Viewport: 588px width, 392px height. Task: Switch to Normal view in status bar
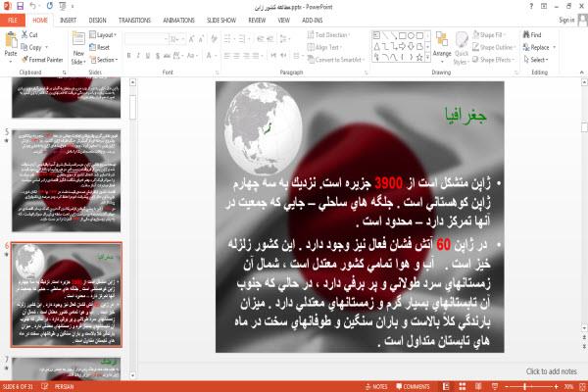pos(446,386)
